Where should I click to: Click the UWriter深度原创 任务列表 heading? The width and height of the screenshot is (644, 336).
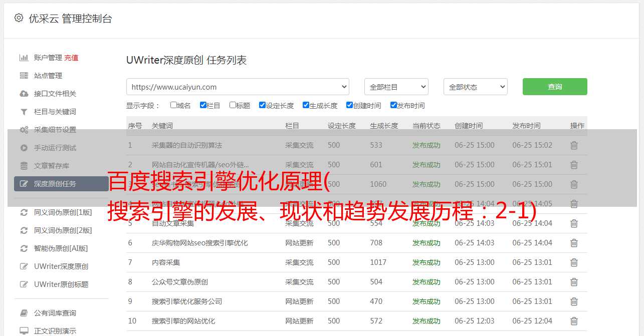pos(186,60)
